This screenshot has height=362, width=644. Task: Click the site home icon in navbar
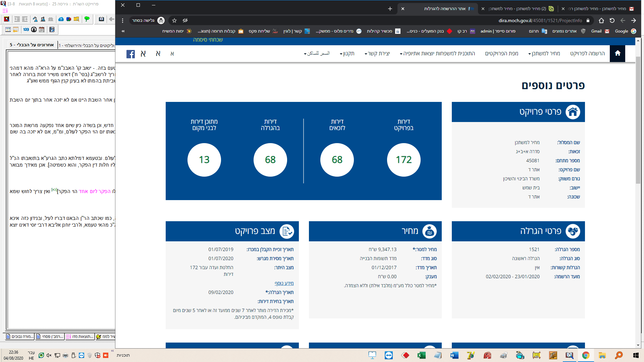pyautogui.click(x=618, y=54)
